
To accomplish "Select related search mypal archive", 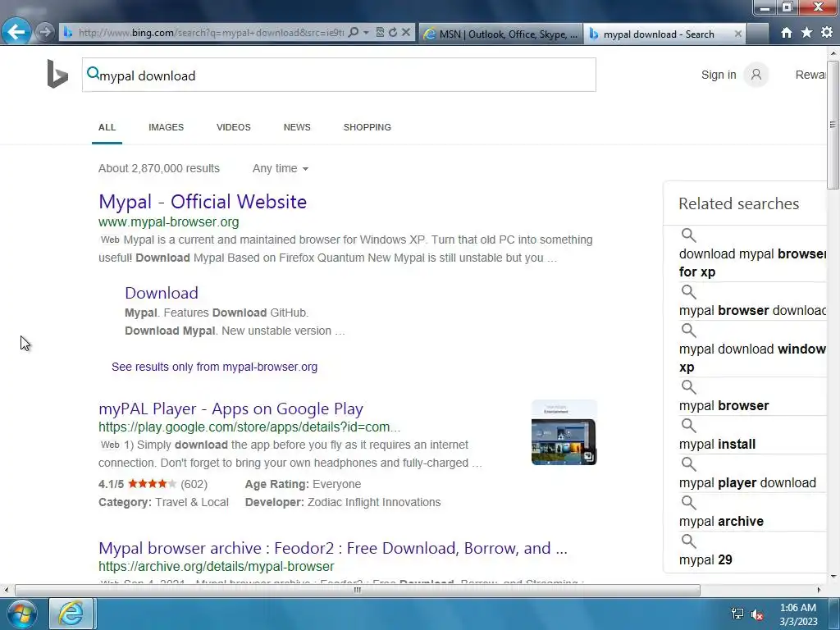I will (721, 522).
